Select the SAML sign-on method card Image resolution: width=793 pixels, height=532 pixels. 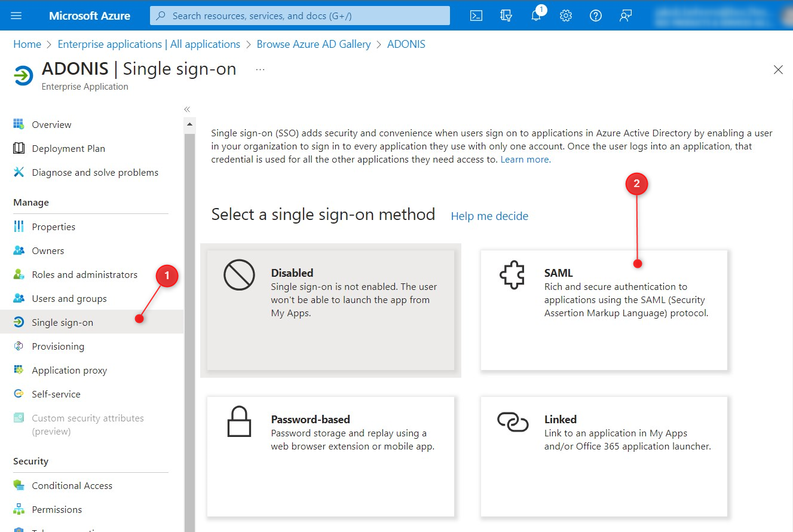604,310
